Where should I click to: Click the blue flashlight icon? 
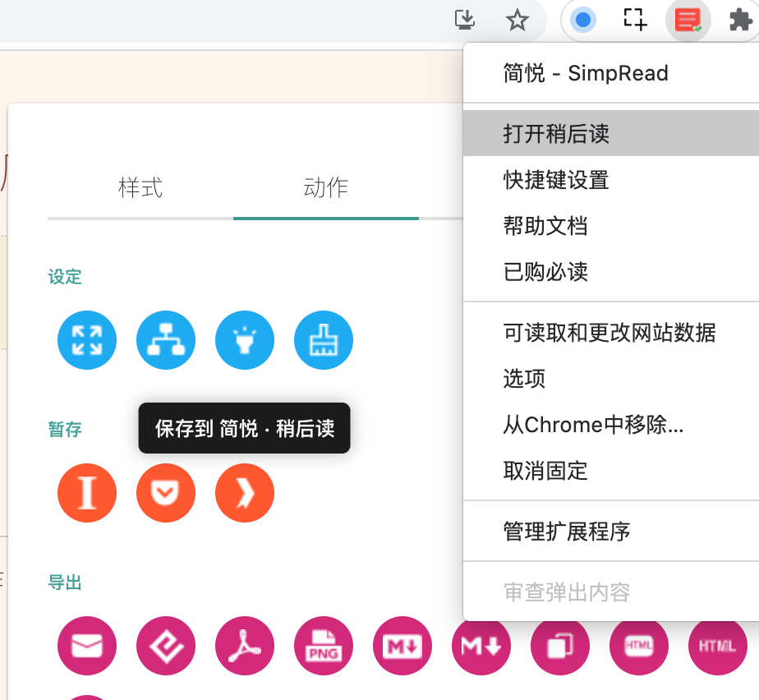(245, 340)
